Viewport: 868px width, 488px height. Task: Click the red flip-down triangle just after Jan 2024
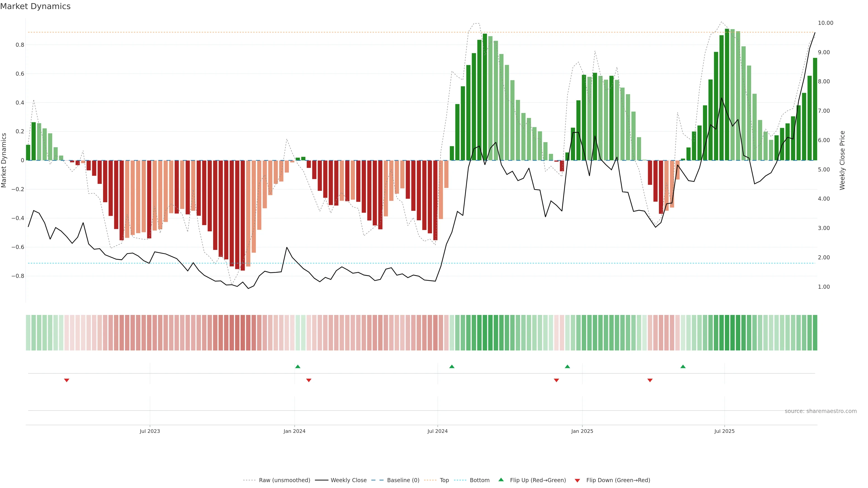click(309, 380)
